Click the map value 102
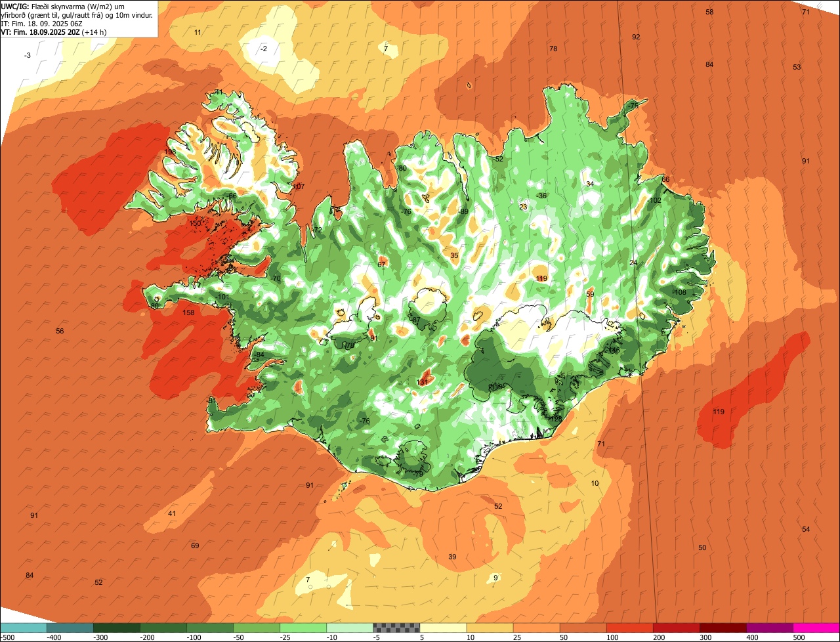This screenshot has width=840, height=642. point(655,200)
